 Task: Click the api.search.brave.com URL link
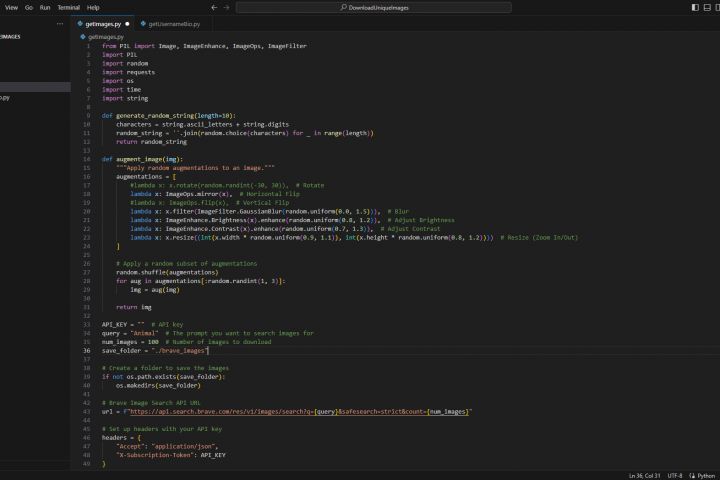coord(298,412)
